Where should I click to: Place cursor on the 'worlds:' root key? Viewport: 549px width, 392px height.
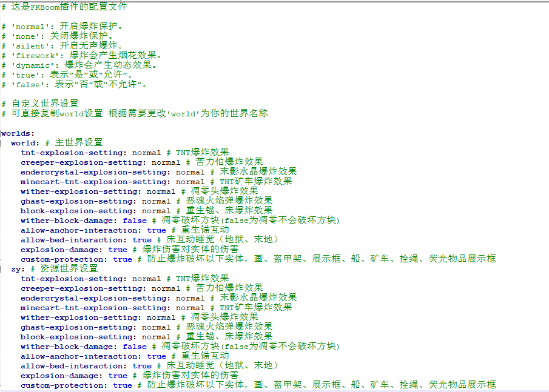(18, 133)
